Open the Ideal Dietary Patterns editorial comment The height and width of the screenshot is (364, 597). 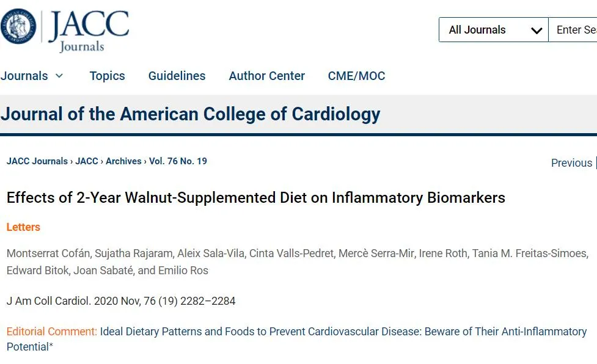coord(343,332)
